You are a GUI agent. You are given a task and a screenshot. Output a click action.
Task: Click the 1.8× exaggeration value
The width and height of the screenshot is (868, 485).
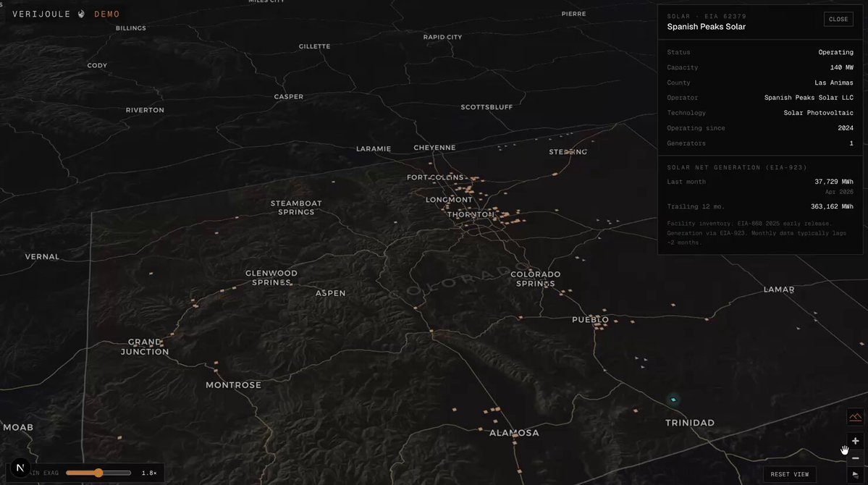coord(149,473)
